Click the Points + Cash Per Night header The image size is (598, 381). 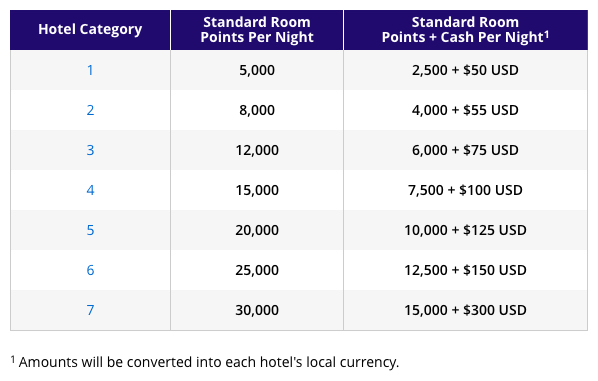(x=465, y=30)
